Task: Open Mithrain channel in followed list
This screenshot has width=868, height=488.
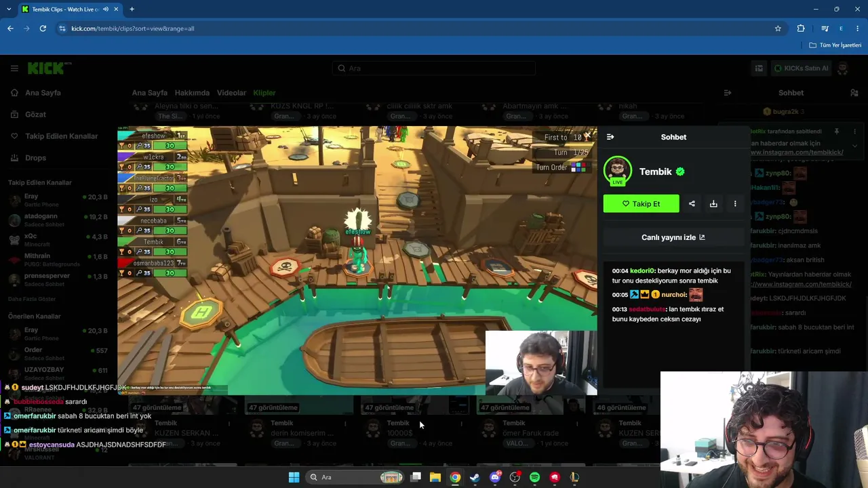Action: [x=58, y=259]
